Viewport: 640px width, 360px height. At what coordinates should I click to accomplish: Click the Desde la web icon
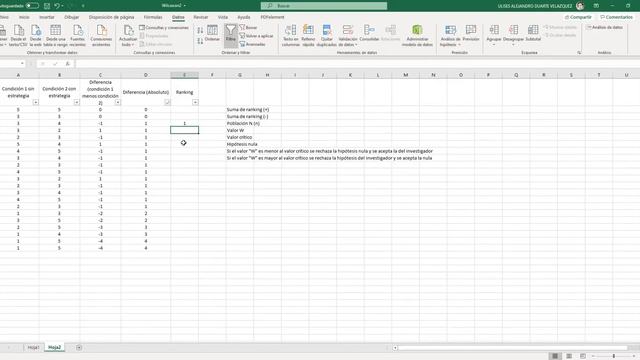36,35
